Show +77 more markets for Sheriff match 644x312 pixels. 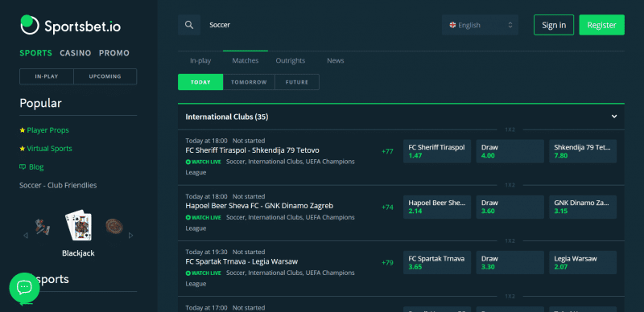tap(387, 151)
